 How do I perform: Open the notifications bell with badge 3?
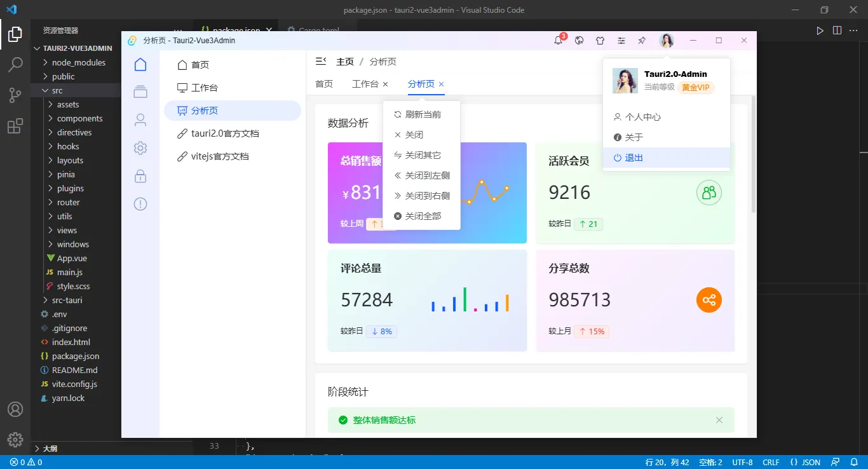click(x=558, y=40)
